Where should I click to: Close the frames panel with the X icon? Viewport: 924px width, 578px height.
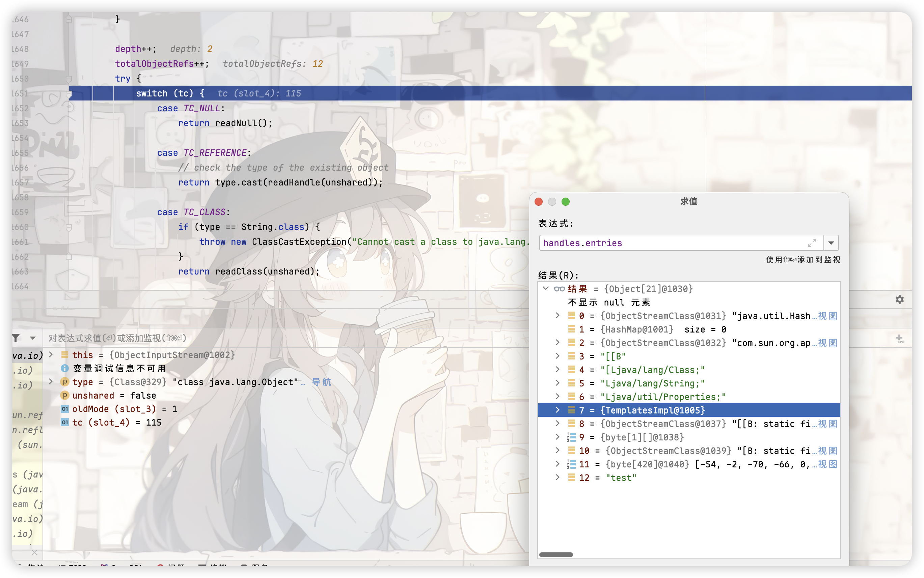34,552
